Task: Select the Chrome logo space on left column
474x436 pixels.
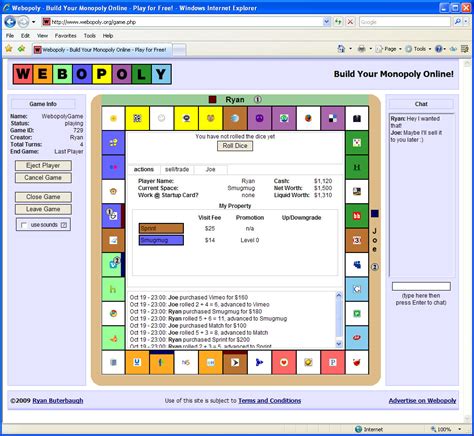Action: [113, 313]
